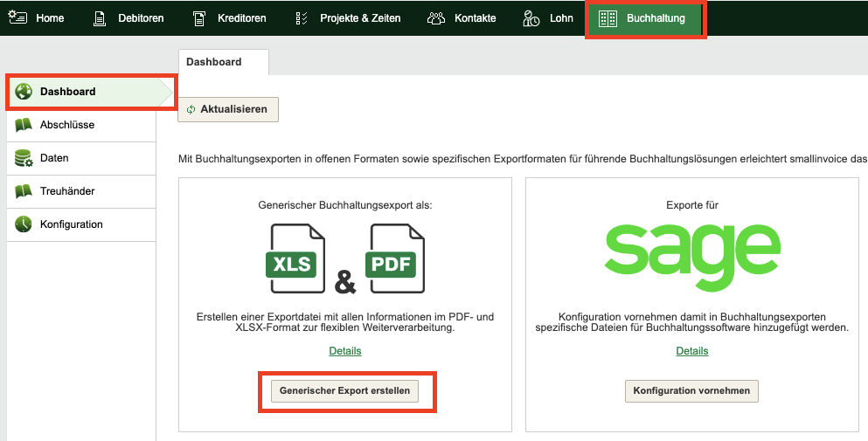Click the Projekte & Zeiten checklist icon
Screen dimensions: 868x441
click(302, 18)
